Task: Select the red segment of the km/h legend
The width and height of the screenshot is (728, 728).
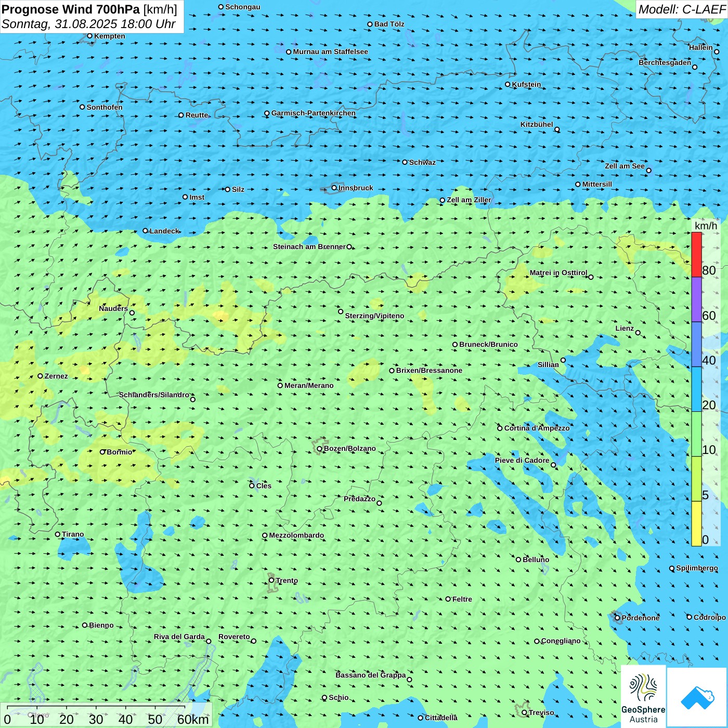Action: pyautogui.click(x=696, y=254)
